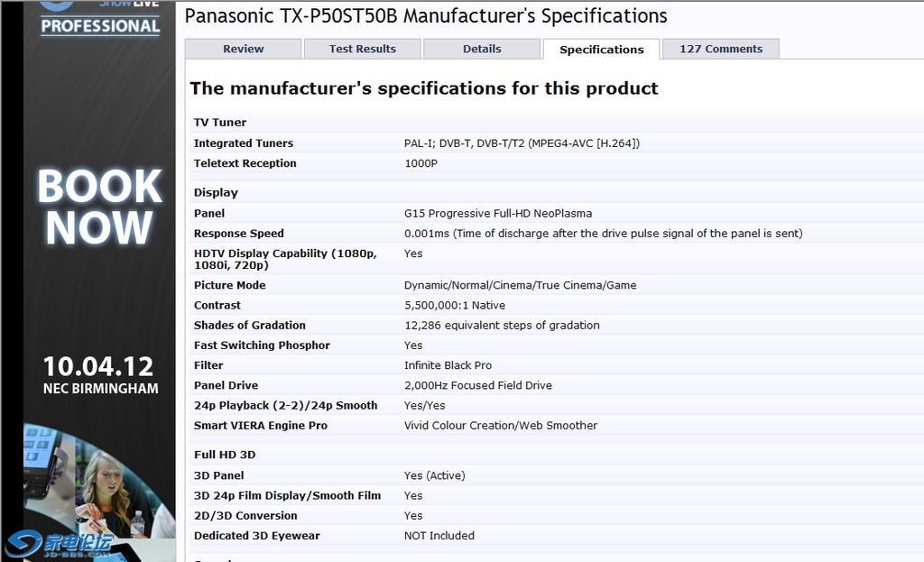Open the Review tab
Image resolution: width=924 pixels, height=562 pixels.
point(244,49)
